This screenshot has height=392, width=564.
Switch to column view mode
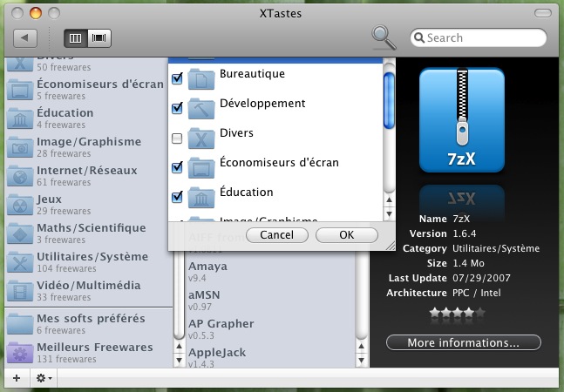tap(75, 38)
